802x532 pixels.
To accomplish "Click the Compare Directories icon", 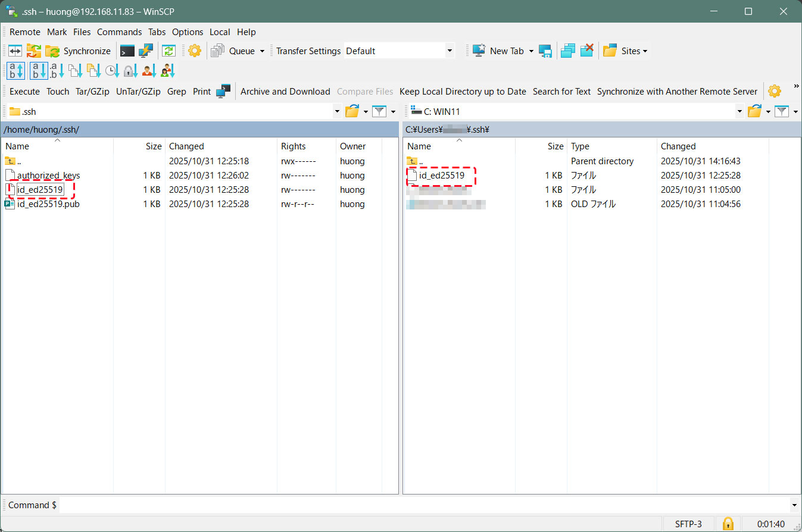I will [x=15, y=51].
